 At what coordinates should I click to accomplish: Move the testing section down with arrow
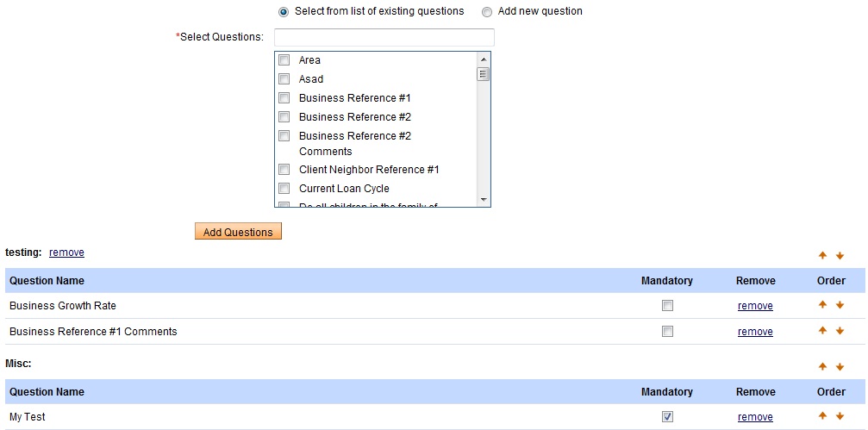(840, 256)
